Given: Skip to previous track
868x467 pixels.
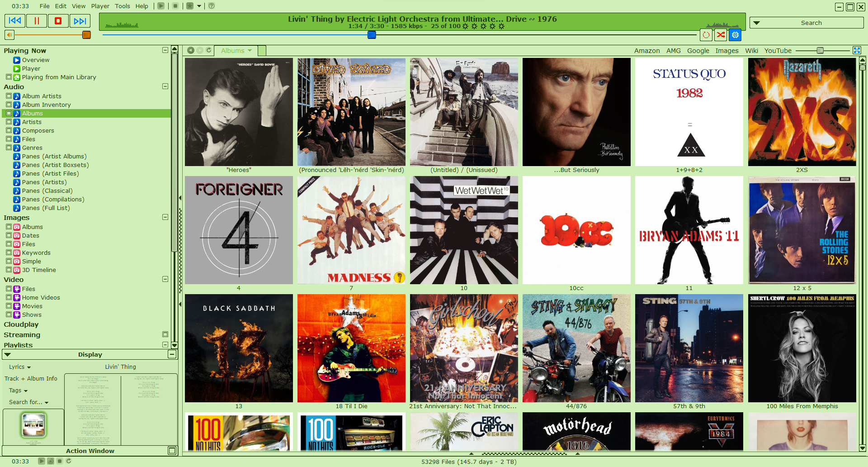Looking at the screenshot, I should 15,21.
